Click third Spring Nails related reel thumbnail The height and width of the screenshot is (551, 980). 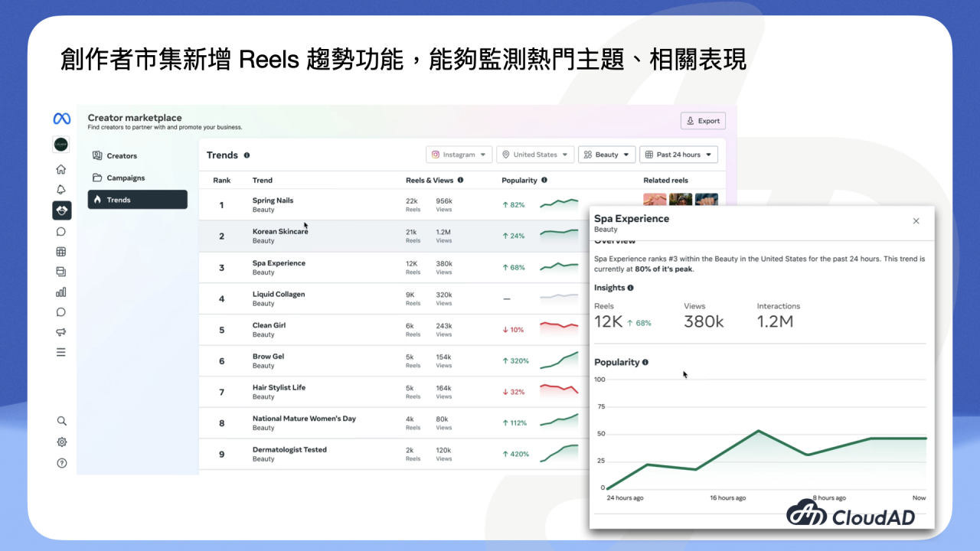707,200
